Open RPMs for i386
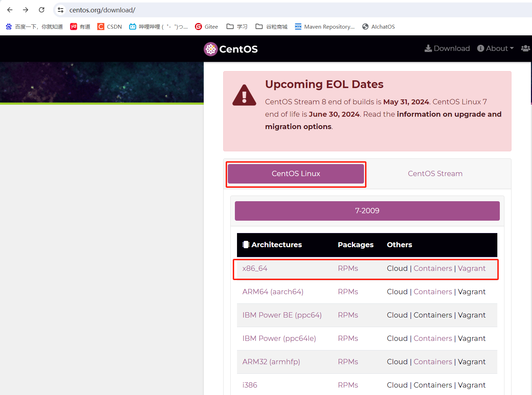Image resolution: width=532 pixels, height=395 pixels. click(x=348, y=385)
